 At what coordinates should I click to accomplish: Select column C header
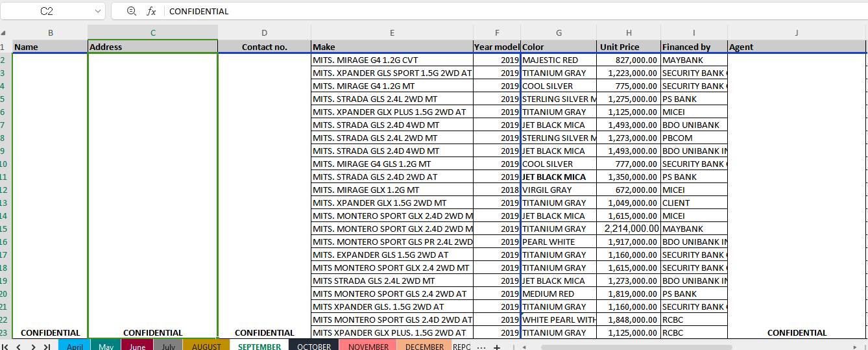pos(153,33)
